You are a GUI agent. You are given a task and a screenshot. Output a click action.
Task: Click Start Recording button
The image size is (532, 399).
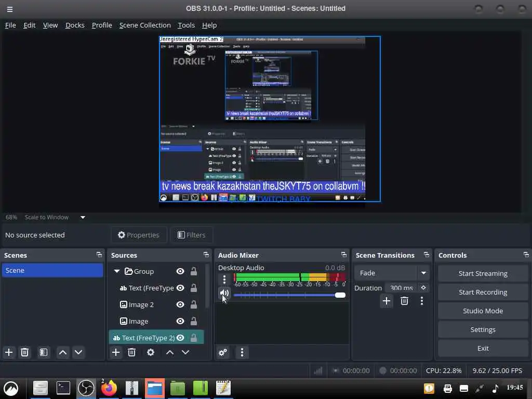483,292
